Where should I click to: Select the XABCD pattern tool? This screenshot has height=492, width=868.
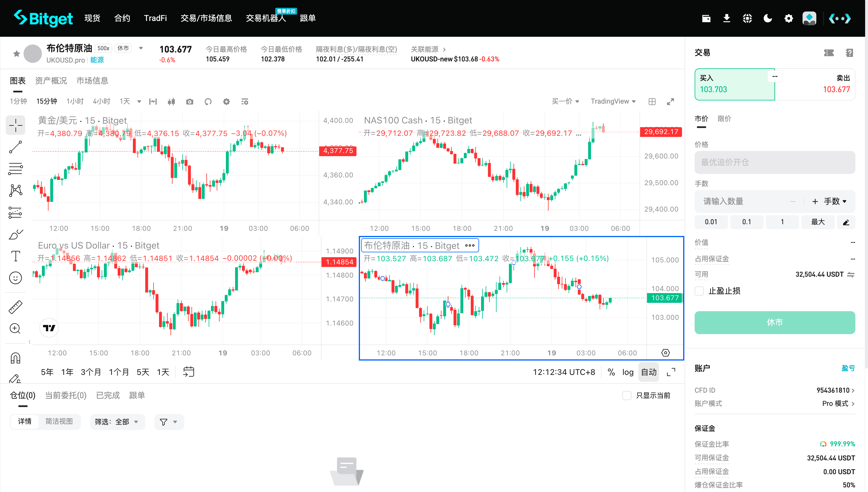click(x=15, y=191)
